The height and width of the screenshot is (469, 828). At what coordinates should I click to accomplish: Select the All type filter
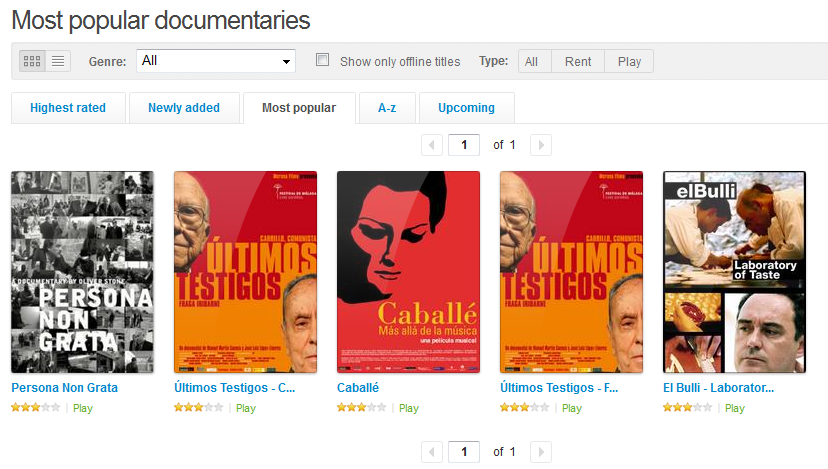coord(531,61)
